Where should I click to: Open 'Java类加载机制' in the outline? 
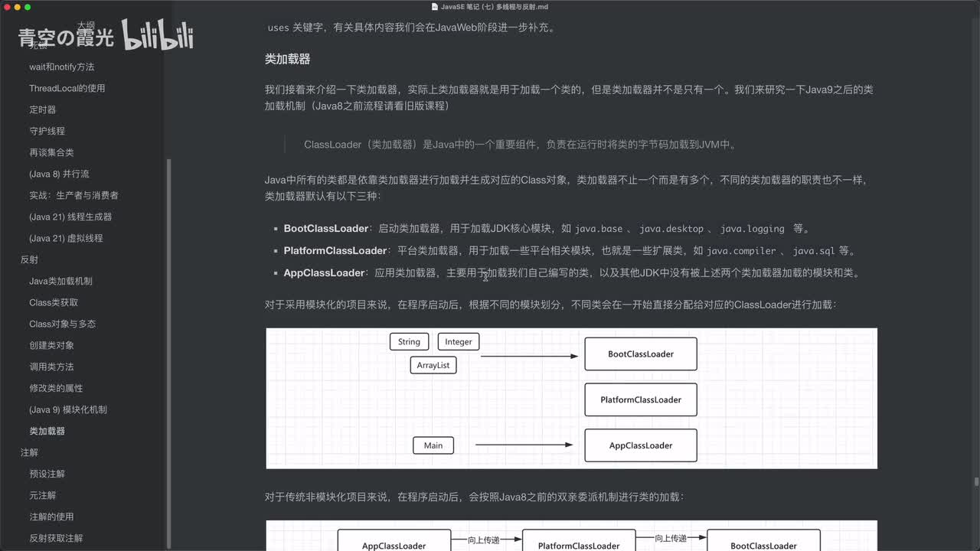tap(60, 281)
